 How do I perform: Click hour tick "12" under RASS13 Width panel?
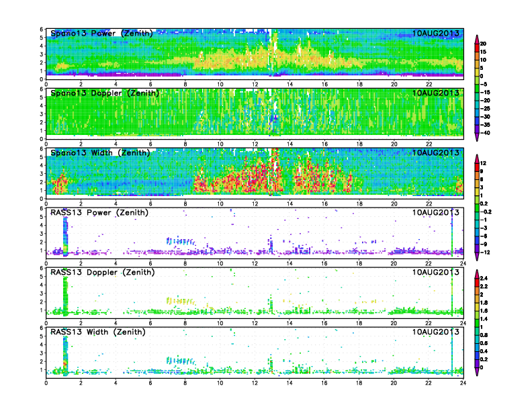[x=255, y=383]
